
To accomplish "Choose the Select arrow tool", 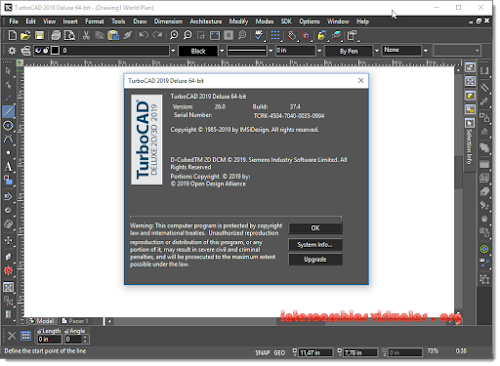I will 8,71.
